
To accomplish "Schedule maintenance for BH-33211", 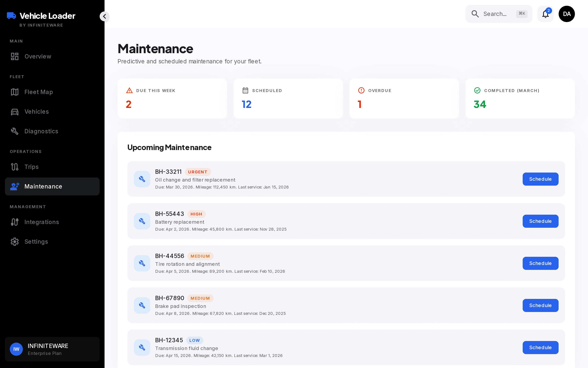I will (x=540, y=179).
